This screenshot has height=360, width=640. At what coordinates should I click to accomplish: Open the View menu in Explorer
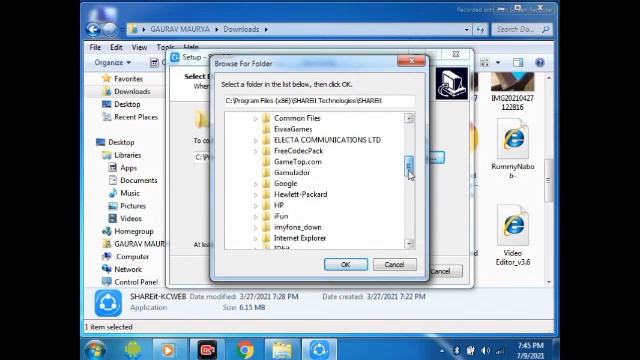(139, 47)
